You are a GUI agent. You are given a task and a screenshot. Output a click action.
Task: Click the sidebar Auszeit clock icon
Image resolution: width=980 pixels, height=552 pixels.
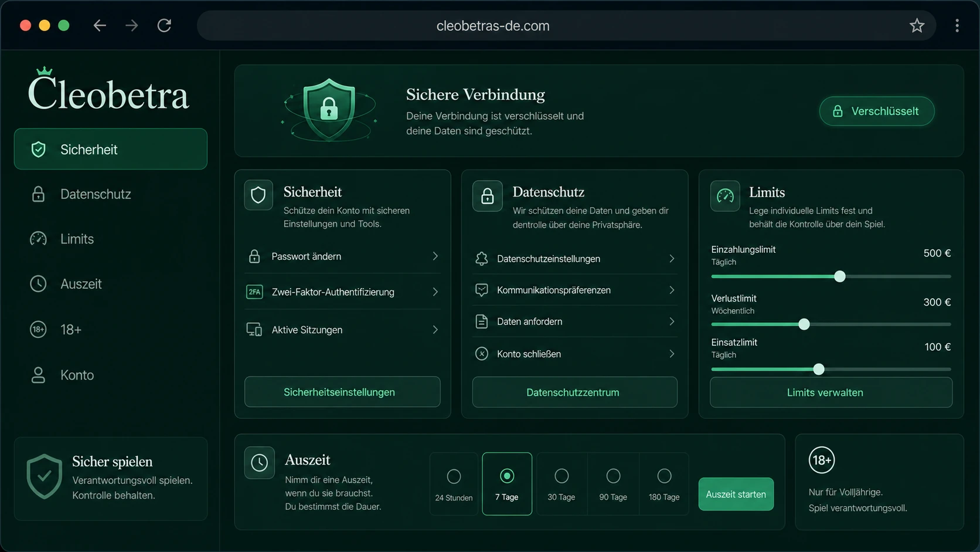[38, 284]
